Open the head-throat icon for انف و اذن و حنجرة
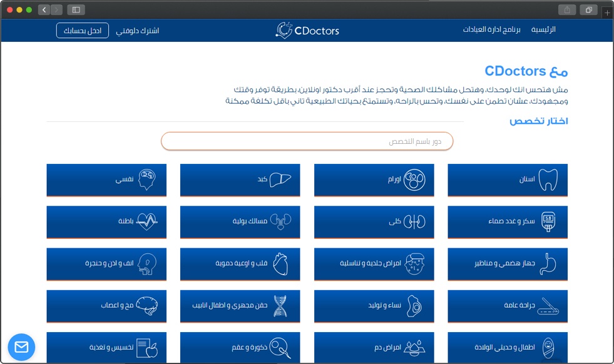 point(147,264)
